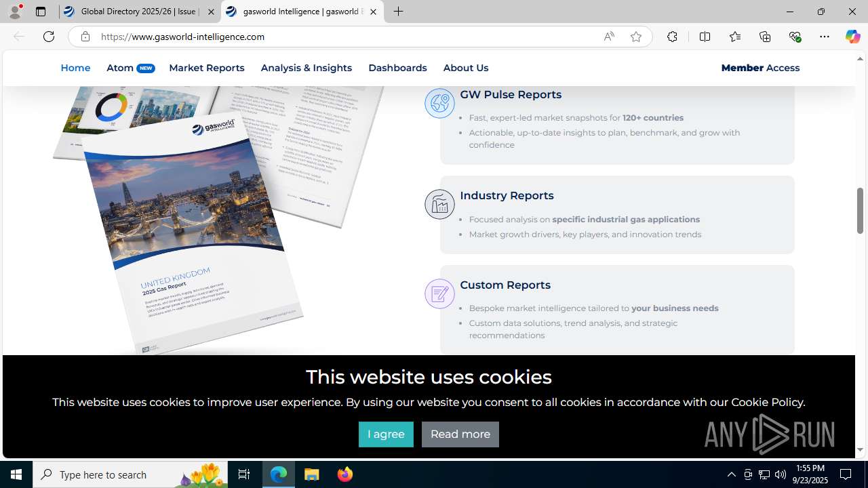This screenshot has height=488, width=868.
Task: Select GW Pulse Reports heading
Action: 510,94
